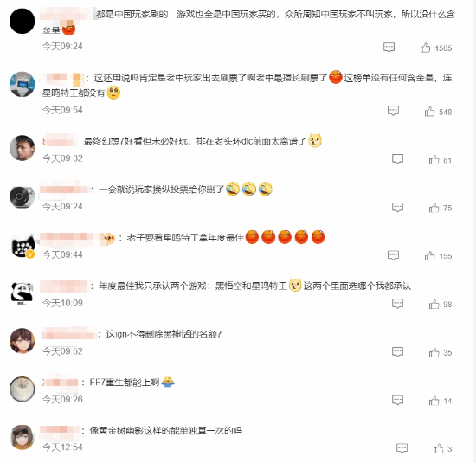Like the comment with 75 likes
The image size is (476, 463).
[x=434, y=208]
